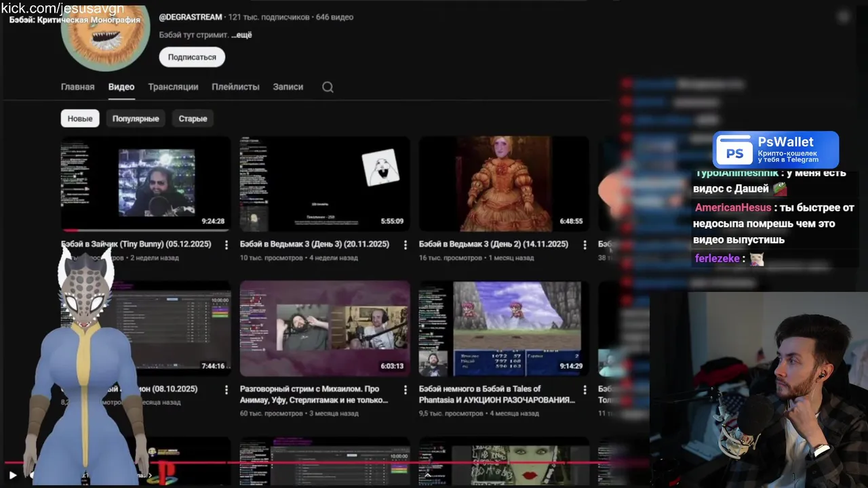Screen dimensions: 868x488
Task: Click the 9:24:28 duration badge
Action: click(213, 222)
